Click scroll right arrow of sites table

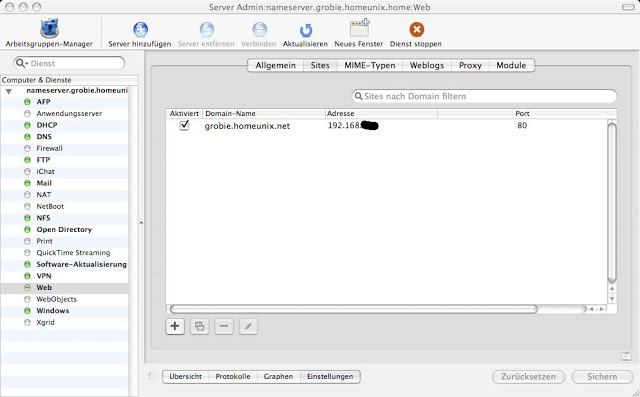coord(602,309)
